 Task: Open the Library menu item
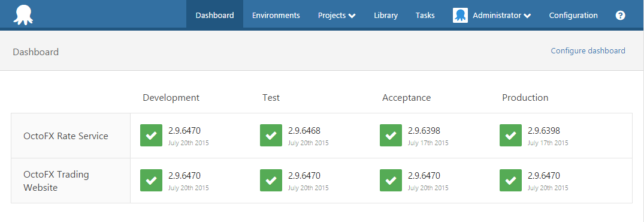(x=386, y=15)
